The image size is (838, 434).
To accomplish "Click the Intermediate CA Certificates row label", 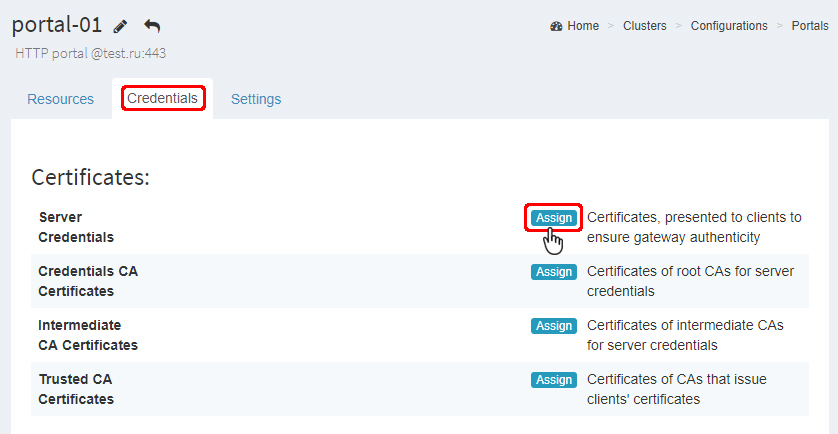I will [88, 335].
